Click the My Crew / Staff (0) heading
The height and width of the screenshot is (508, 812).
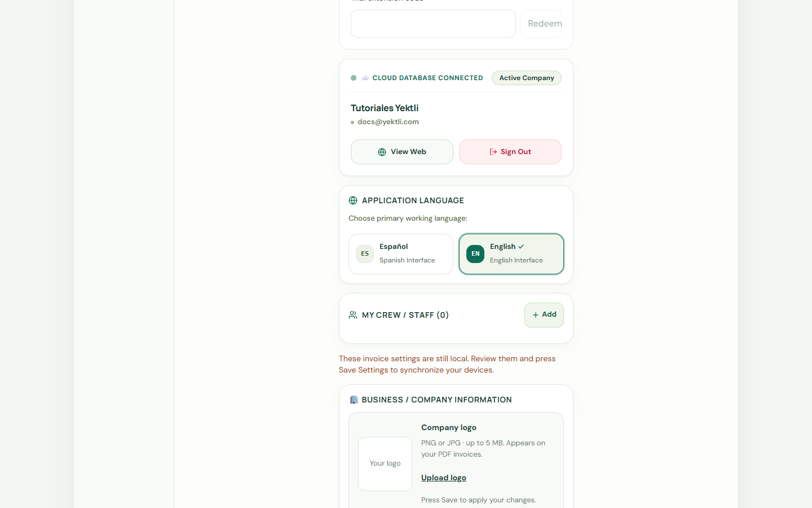coord(405,315)
